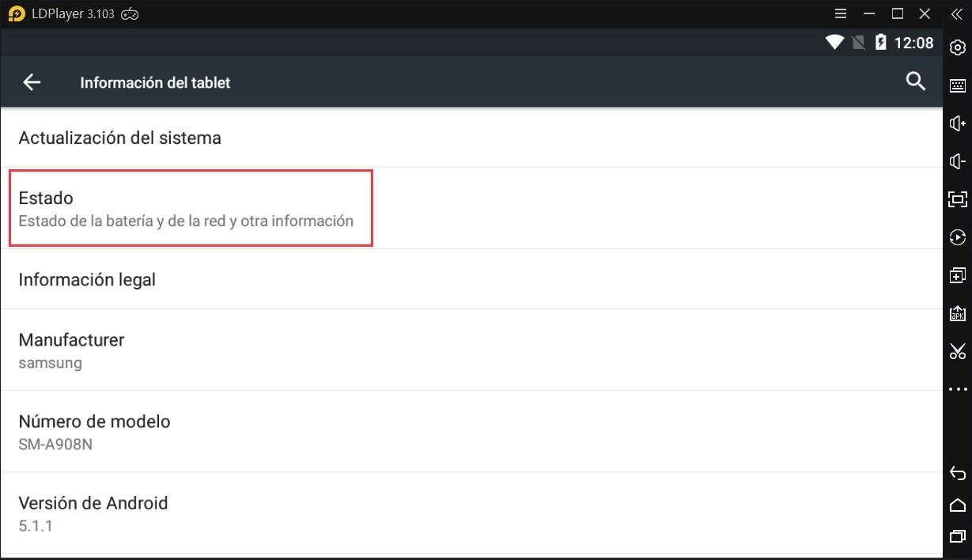
Task: Open Información legal entry
Action: coord(87,279)
